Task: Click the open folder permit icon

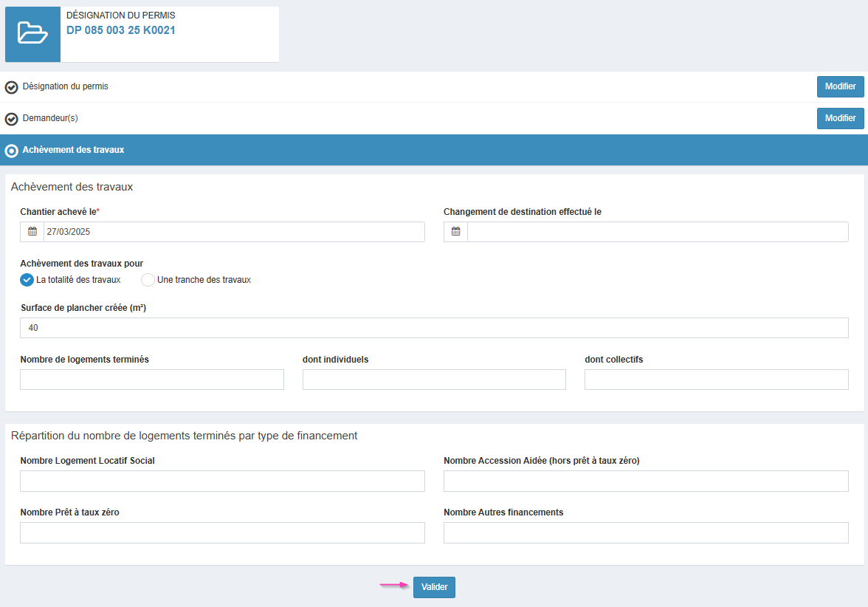Action: coord(32,33)
